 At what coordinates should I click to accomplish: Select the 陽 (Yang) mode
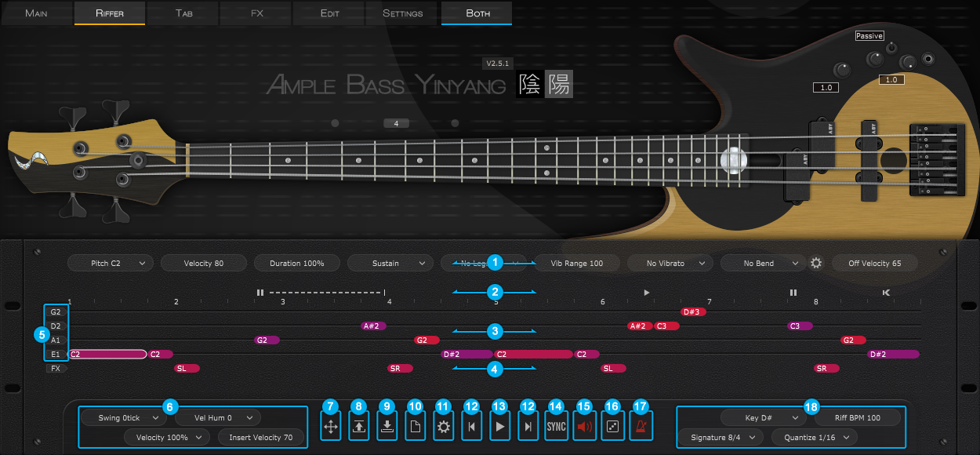pyautogui.click(x=559, y=85)
